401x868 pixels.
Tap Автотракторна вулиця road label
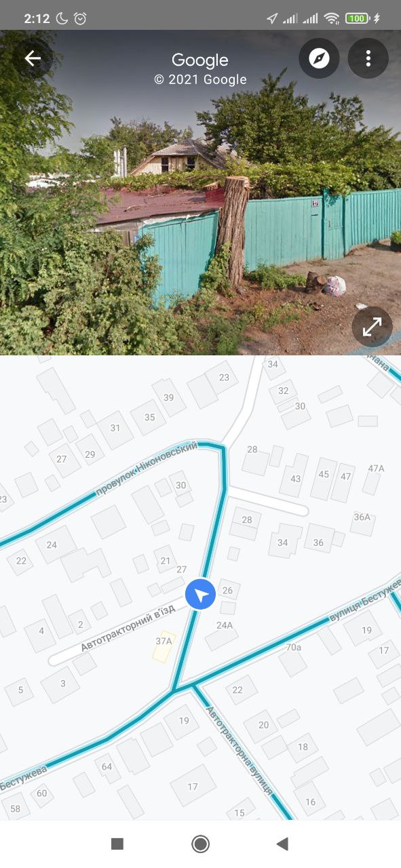point(239,750)
